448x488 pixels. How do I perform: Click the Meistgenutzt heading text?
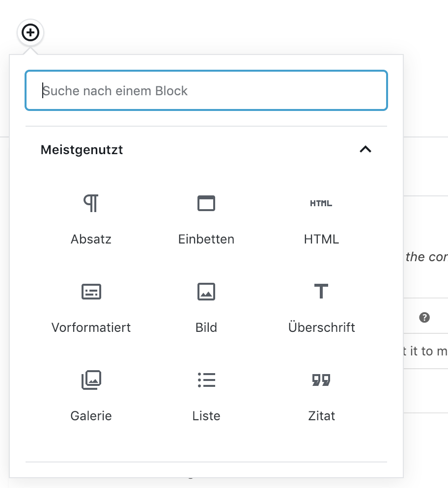[x=82, y=150]
